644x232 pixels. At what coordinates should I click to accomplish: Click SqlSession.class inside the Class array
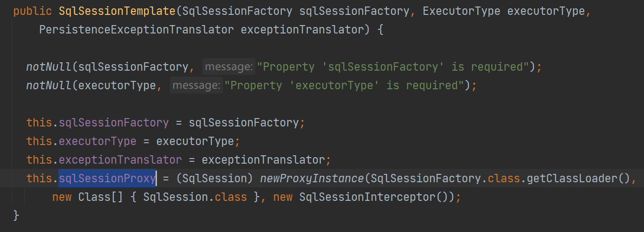pos(195,197)
